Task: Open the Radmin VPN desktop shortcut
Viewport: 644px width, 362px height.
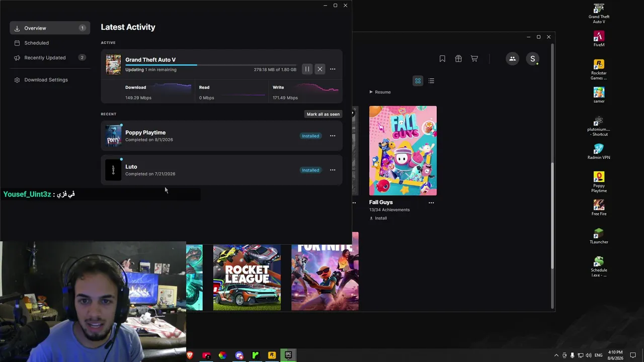Action: [x=599, y=152]
